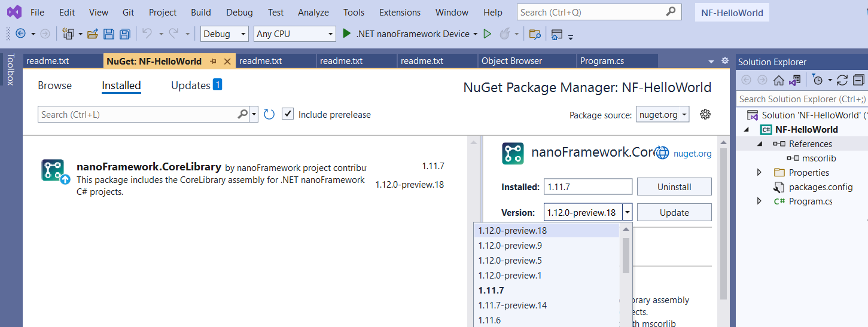Click the Uninstall button
This screenshot has height=327, width=868.
tap(674, 187)
